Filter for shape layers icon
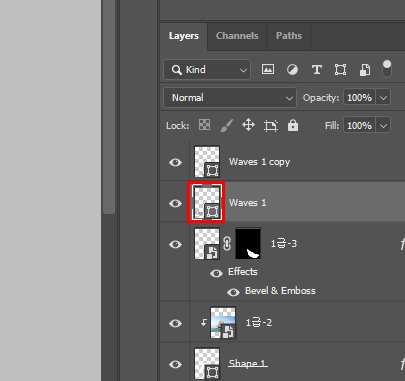 [340, 70]
